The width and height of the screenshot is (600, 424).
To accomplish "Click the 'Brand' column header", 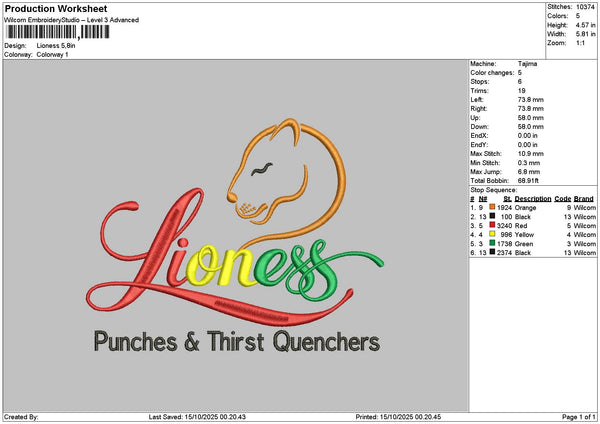I will point(584,199).
